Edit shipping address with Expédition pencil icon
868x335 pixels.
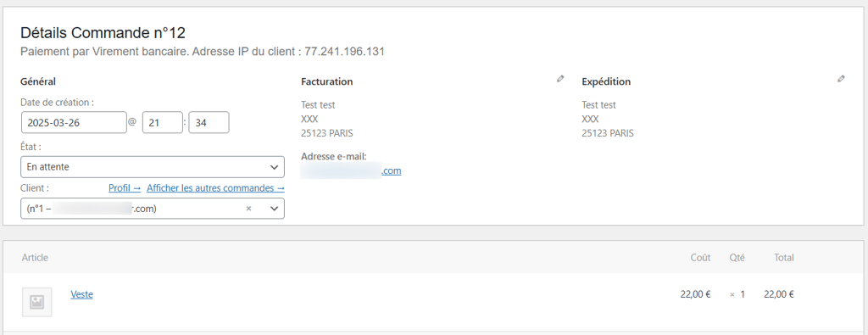[x=842, y=79]
